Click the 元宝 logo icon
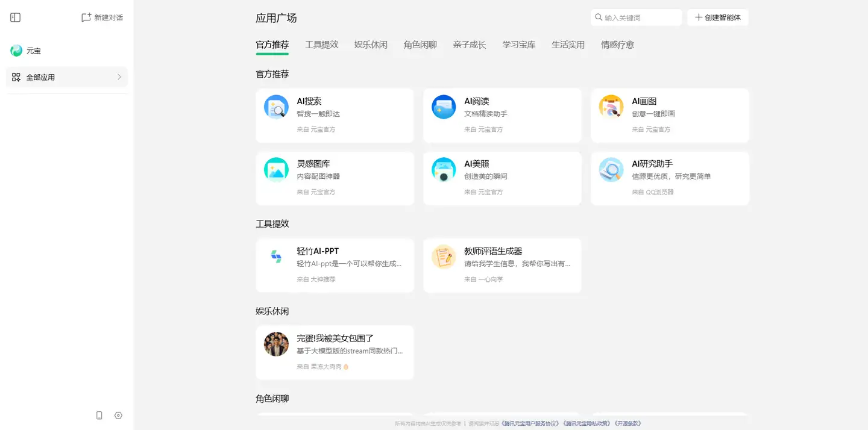This screenshot has height=430, width=868. pyautogui.click(x=16, y=51)
